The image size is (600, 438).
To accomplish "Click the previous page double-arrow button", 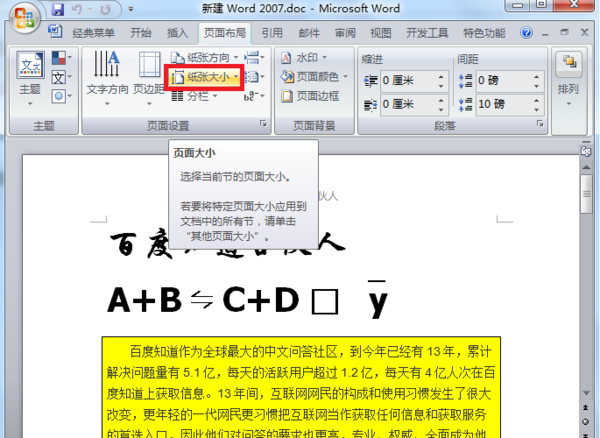I will point(586,408).
